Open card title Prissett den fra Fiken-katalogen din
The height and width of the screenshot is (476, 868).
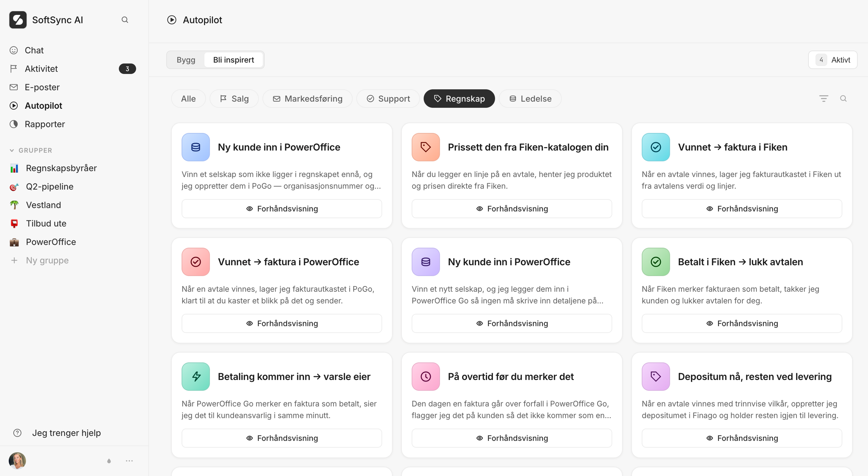click(528, 147)
